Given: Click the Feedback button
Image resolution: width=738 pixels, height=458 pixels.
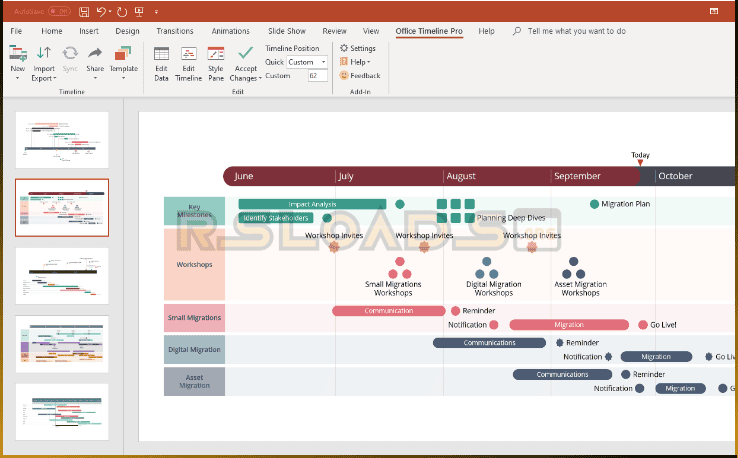Looking at the screenshot, I should (x=360, y=75).
